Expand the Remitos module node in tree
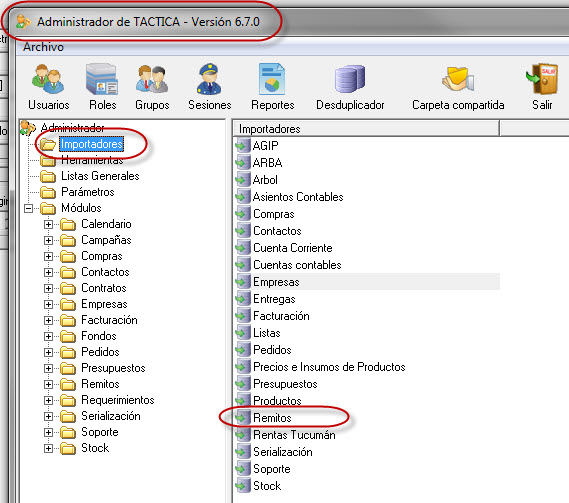This screenshot has width=569, height=503. [x=48, y=384]
